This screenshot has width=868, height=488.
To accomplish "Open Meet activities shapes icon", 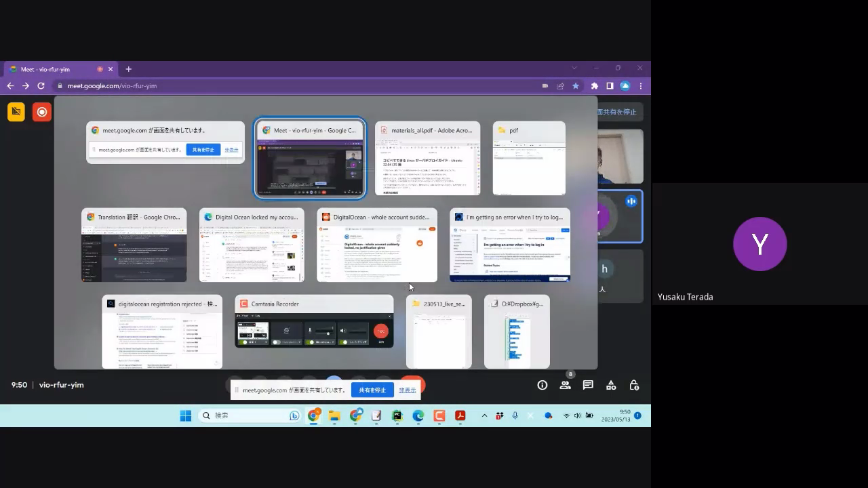I will [x=611, y=385].
